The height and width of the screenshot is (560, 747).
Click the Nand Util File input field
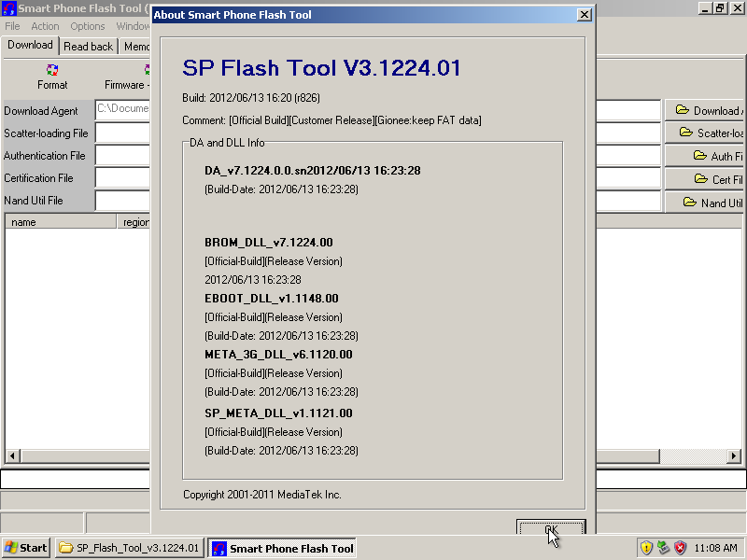click(x=123, y=200)
